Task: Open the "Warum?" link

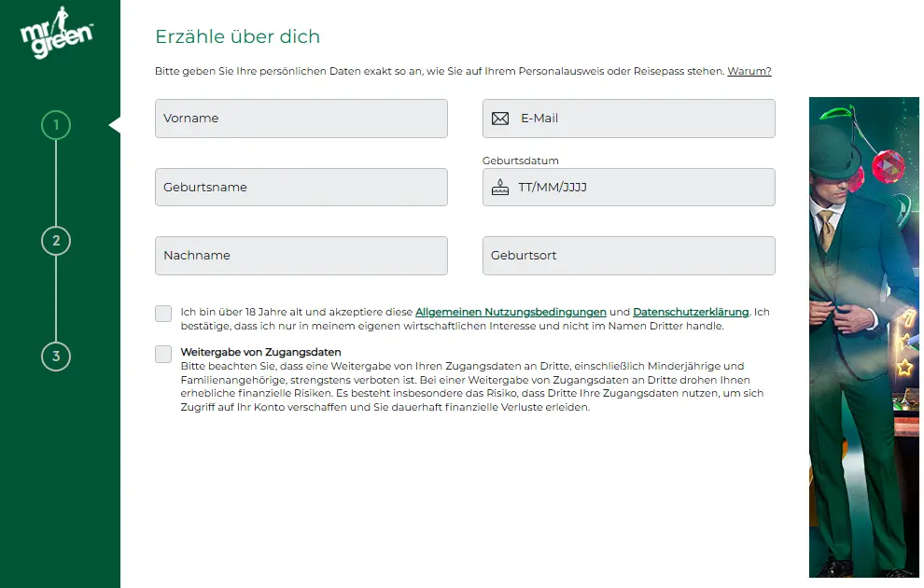Action: pos(749,71)
